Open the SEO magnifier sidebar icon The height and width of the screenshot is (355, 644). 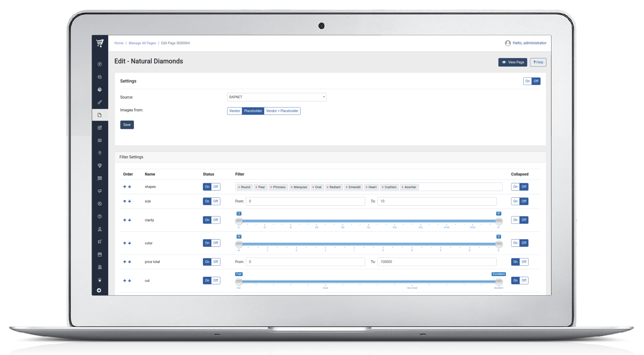[100, 77]
